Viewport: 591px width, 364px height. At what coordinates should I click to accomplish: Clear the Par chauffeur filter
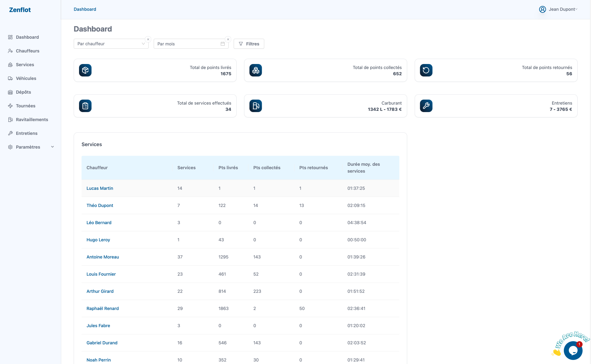(148, 39)
